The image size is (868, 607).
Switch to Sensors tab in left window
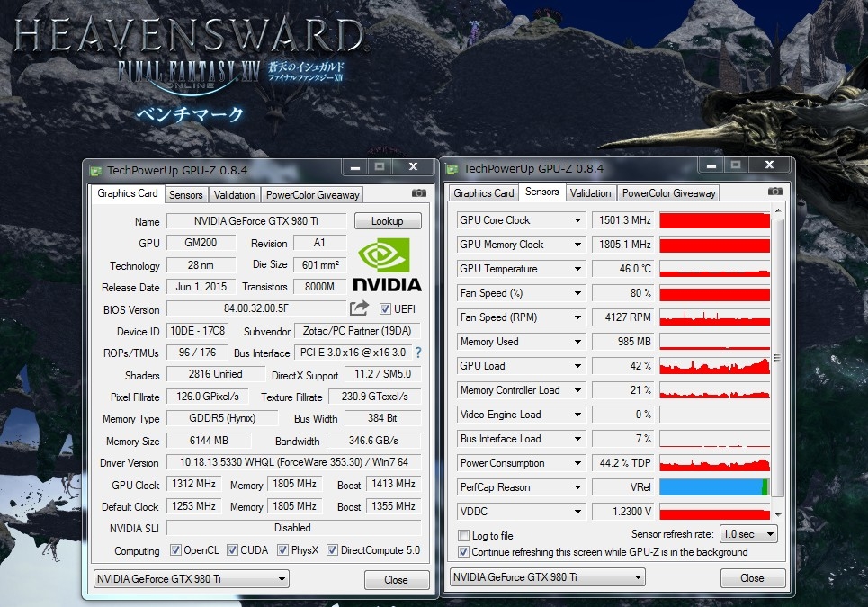tap(186, 195)
